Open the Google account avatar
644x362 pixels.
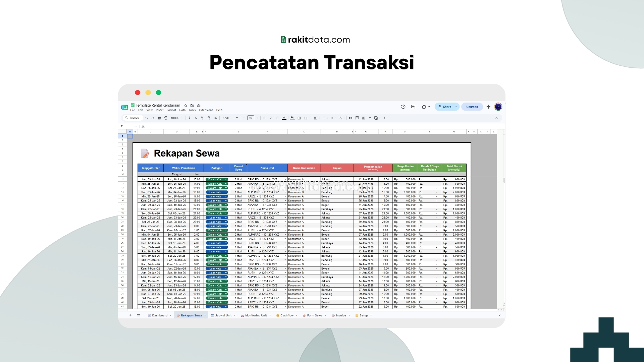pyautogui.click(x=498, y=107)
